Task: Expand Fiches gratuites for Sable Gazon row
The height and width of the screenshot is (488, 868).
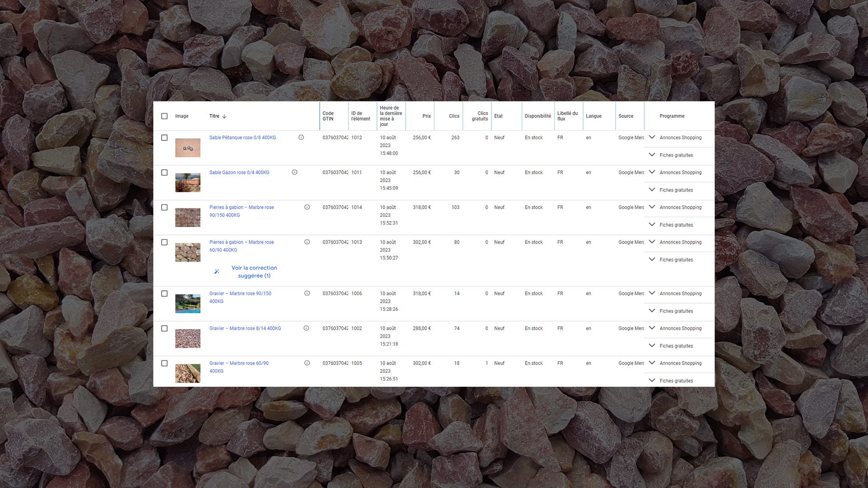Action: [x=652, y=189]
